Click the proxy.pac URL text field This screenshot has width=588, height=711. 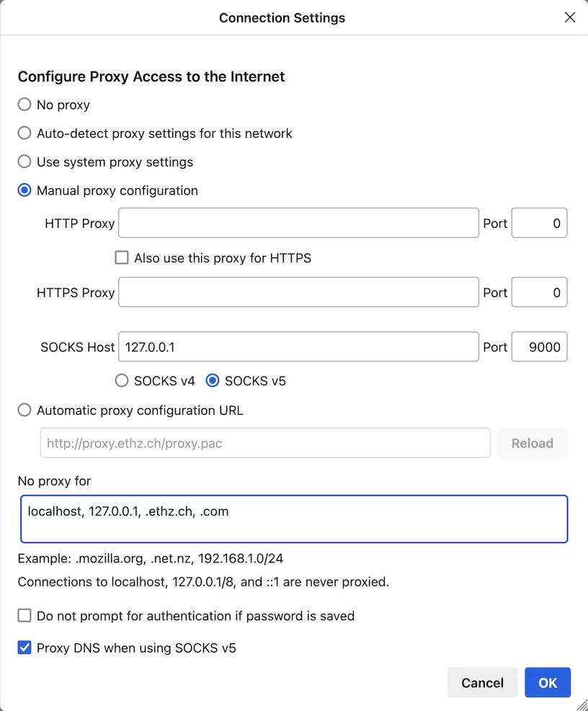[264, 443]
